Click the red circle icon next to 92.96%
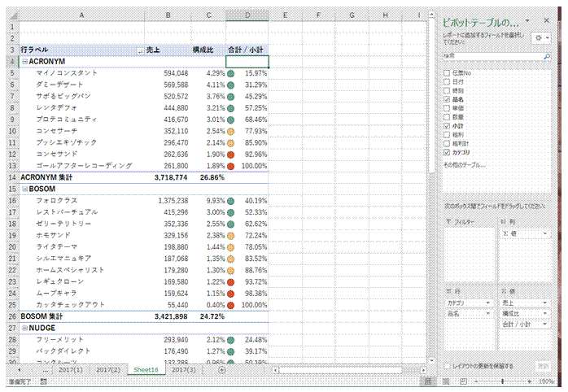Viewport: 568px width, 392px height. (230, 155)
